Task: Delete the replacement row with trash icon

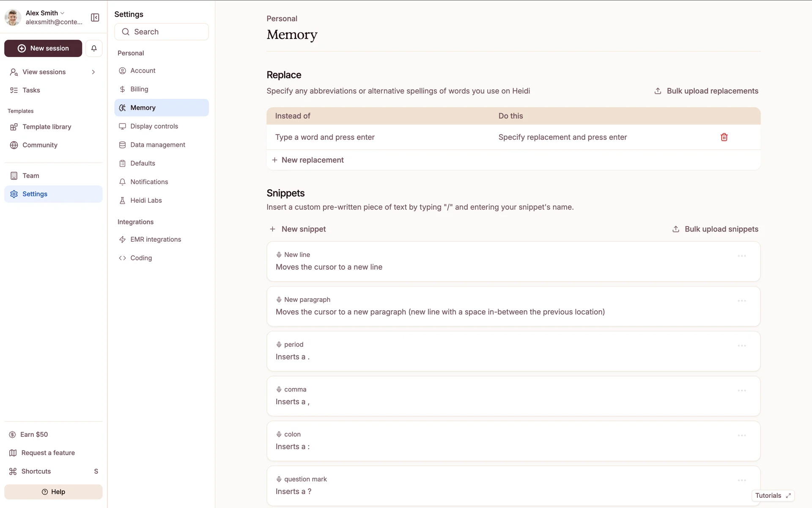Action: (724, 137)
